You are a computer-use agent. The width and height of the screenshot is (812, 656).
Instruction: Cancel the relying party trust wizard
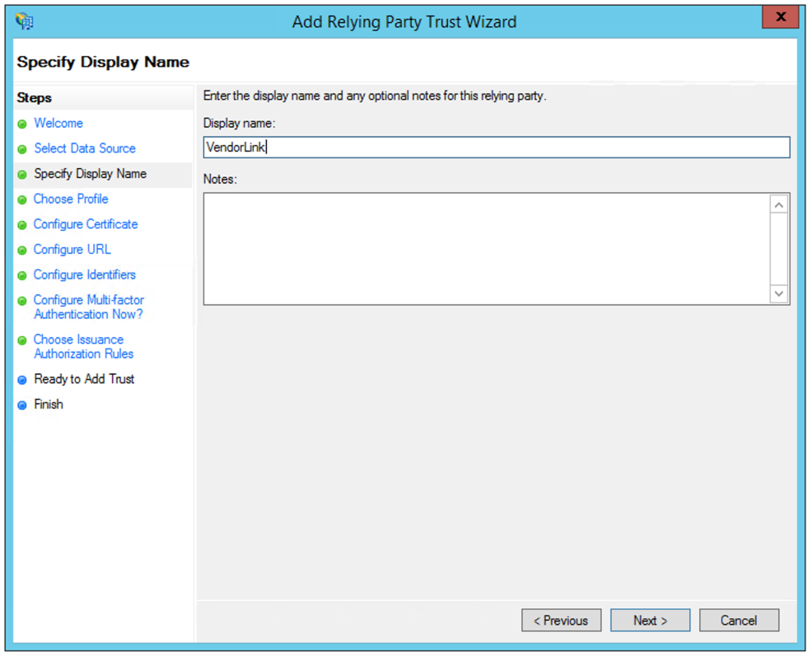(739, 621)
